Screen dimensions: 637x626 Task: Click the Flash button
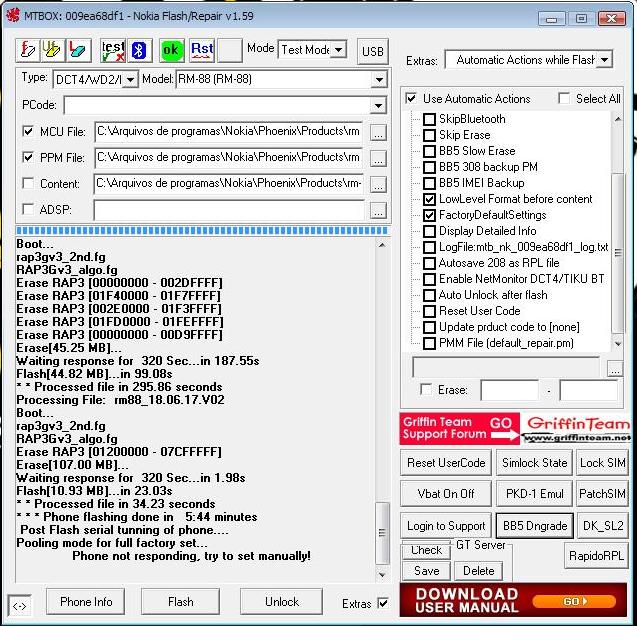tap(180, 602)
